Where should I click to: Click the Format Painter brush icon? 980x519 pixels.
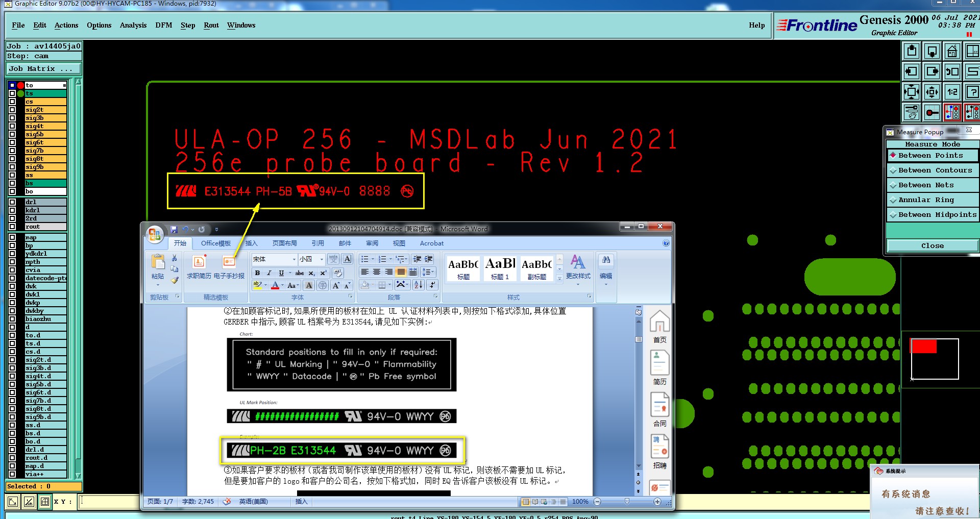(x=175, y=280)
